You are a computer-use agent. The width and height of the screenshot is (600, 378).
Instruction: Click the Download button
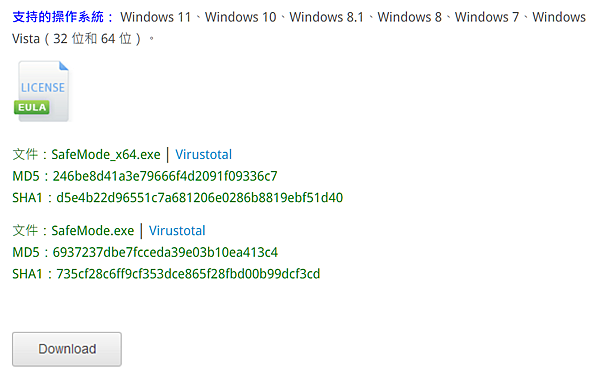pos(67,349)
